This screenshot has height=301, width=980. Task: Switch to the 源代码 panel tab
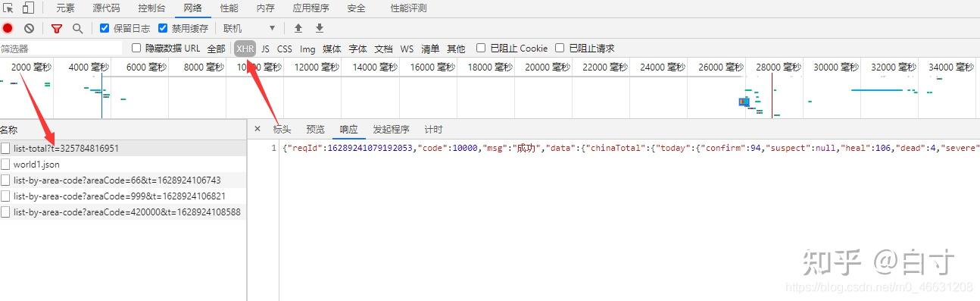coord(106,8)
